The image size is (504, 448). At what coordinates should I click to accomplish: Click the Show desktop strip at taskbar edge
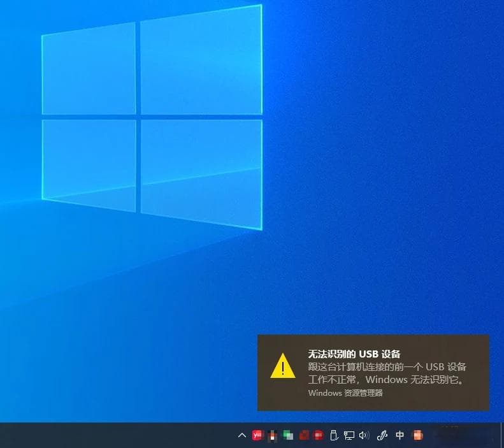pos(502,435)
